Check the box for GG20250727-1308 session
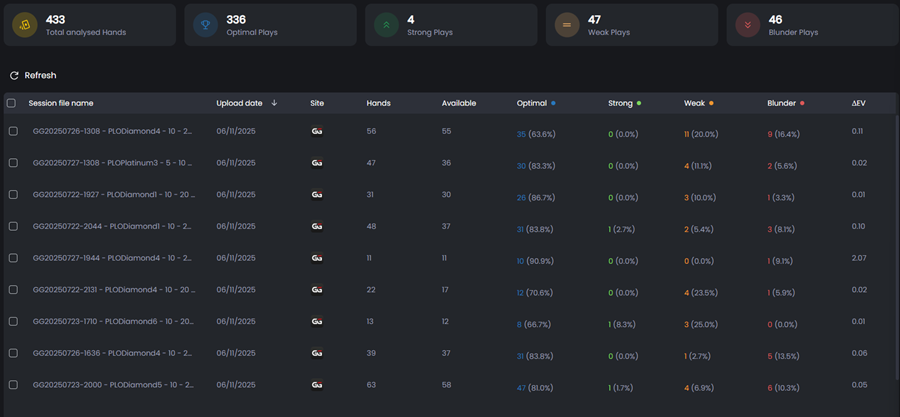 point(13,163)
